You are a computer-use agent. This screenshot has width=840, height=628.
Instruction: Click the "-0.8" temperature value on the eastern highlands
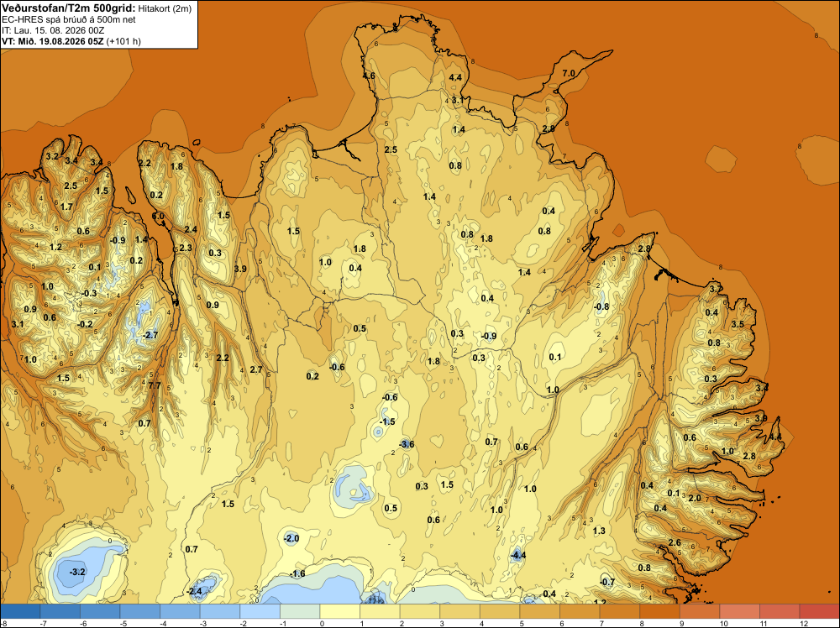(x=601, y=306)
